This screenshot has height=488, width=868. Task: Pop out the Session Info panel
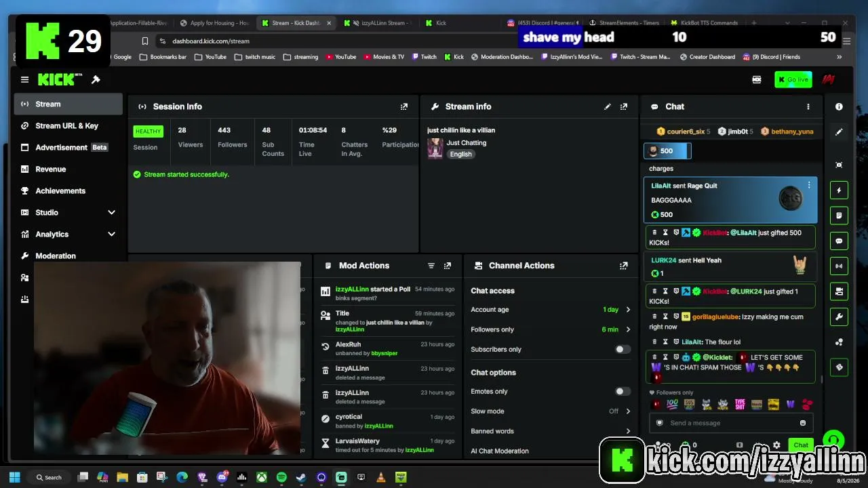pos(404,106)
